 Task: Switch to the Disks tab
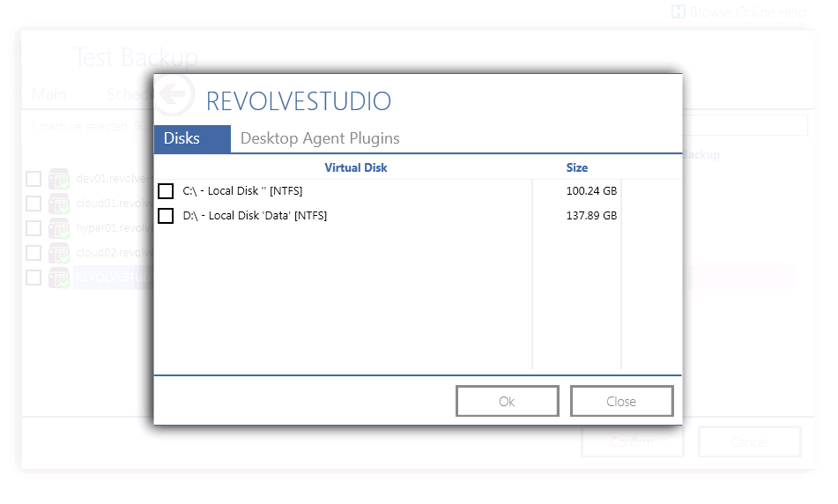click(x=192, y=139)
